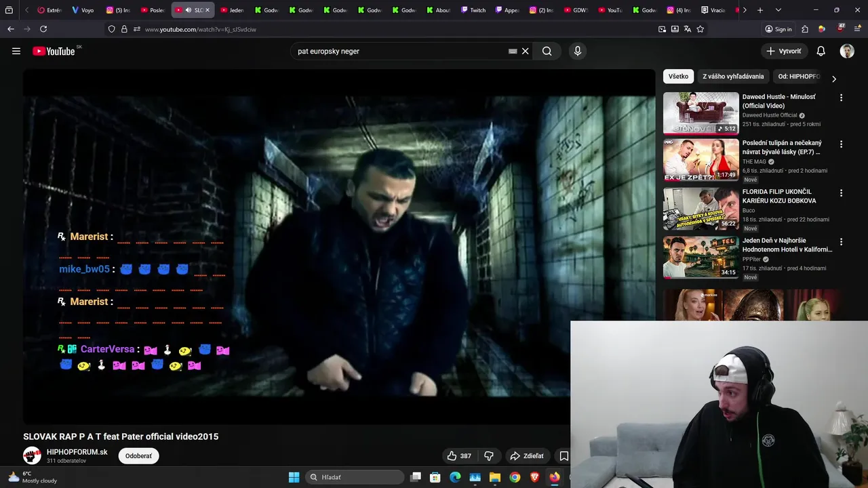Screen dimensions: 868x488
Task: Share the video via Zdieľať
Action: click(x=527, y=456)
